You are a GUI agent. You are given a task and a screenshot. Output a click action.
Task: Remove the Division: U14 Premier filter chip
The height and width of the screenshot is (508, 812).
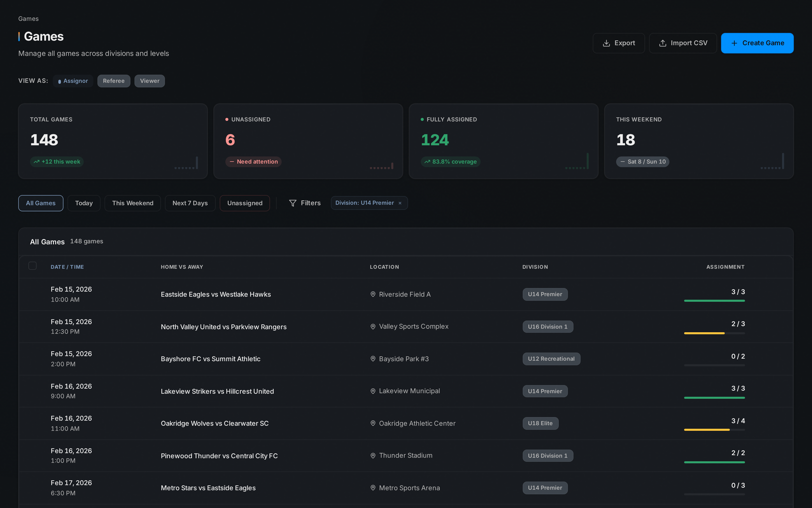click(400, 203)
